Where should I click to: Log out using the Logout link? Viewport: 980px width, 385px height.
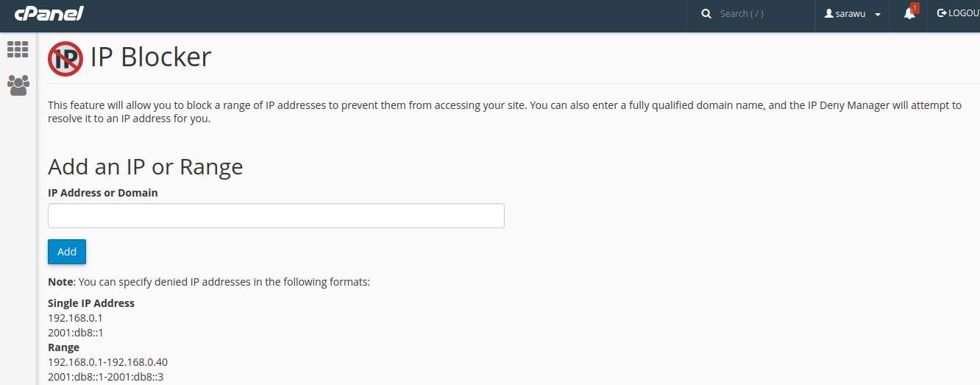[959, 13]
